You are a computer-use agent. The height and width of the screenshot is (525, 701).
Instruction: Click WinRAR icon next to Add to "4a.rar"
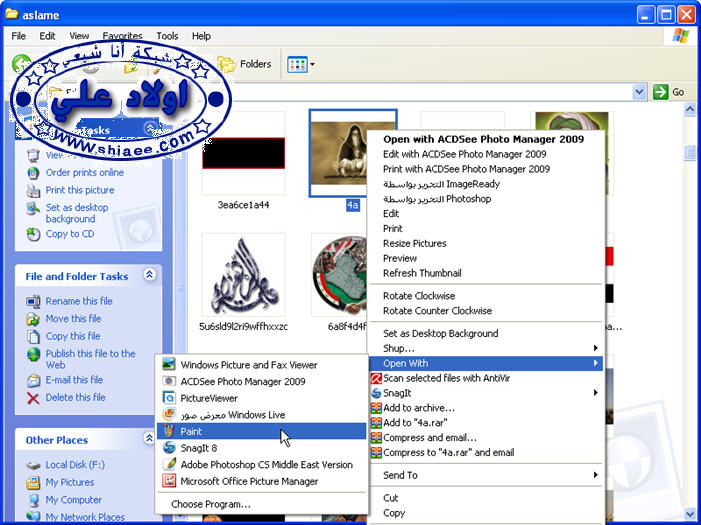376,423
